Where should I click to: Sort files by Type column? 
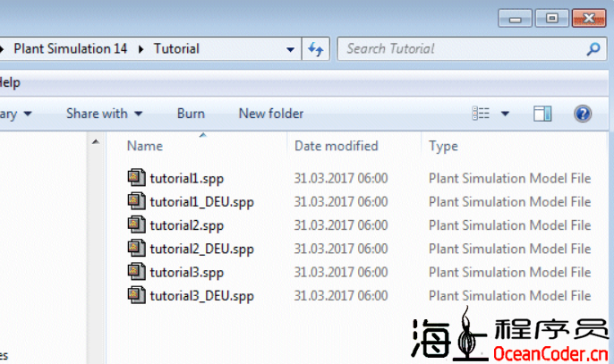443,147
